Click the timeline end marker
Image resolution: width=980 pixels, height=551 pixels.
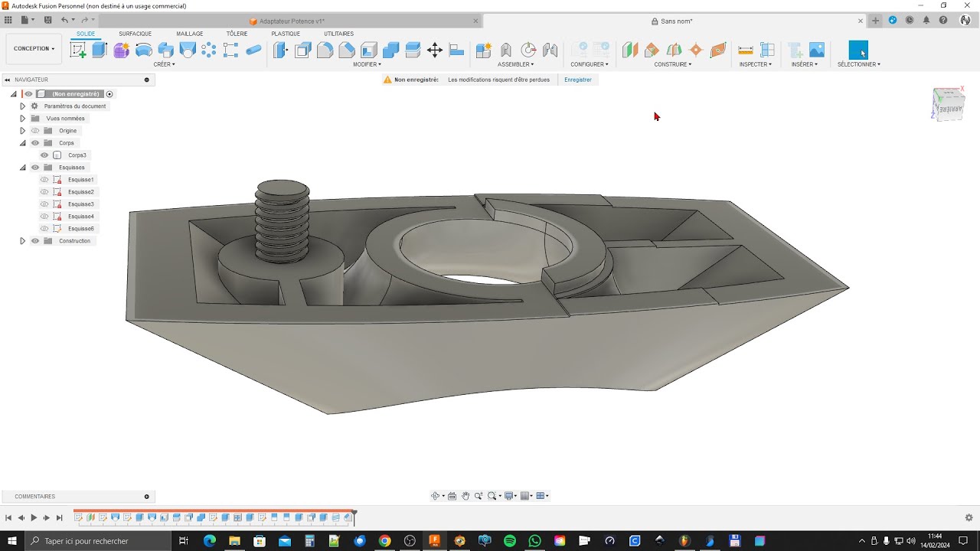click(354, 517)
